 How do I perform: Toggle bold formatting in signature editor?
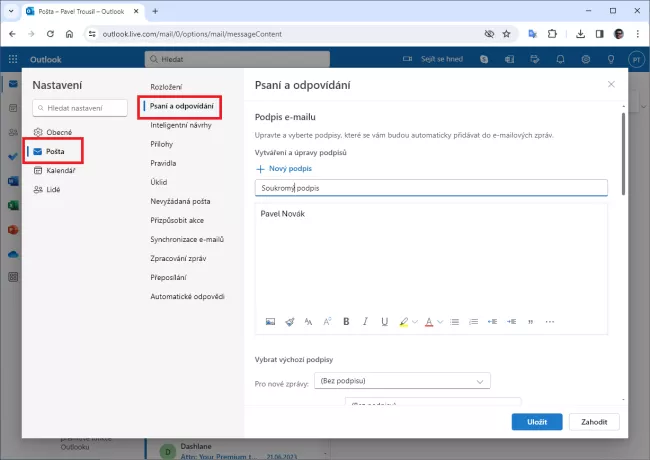point(346,322)
